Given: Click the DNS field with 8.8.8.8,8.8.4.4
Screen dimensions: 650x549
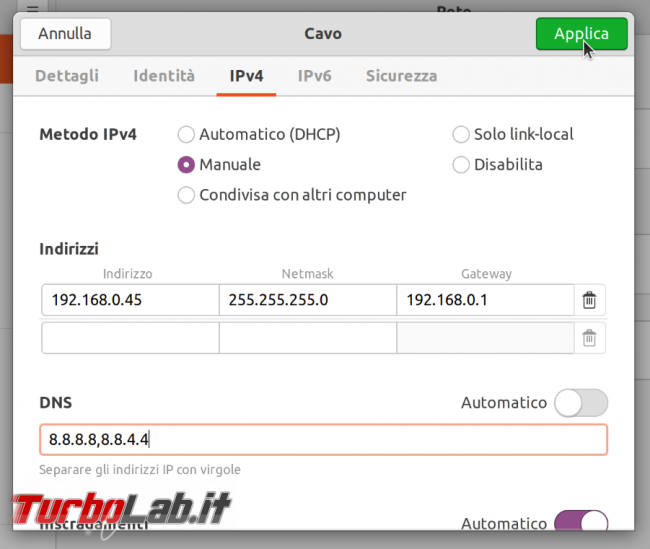Looking at the screenshot, I should pos(323,440).
